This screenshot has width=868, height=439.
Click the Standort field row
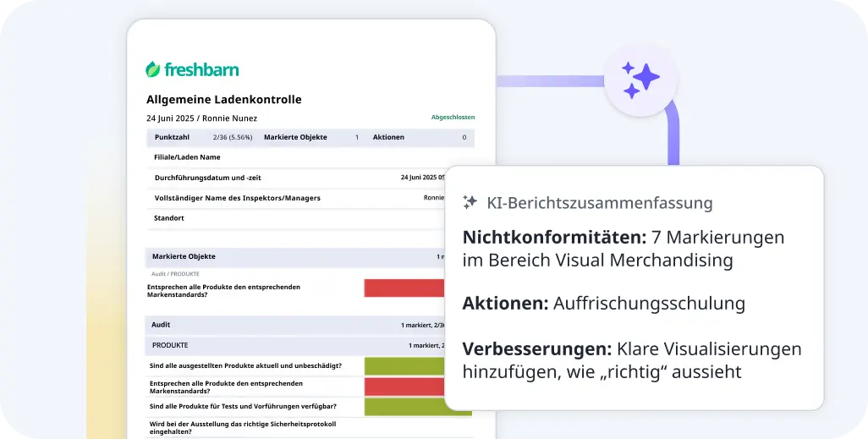tap(169, 218)
